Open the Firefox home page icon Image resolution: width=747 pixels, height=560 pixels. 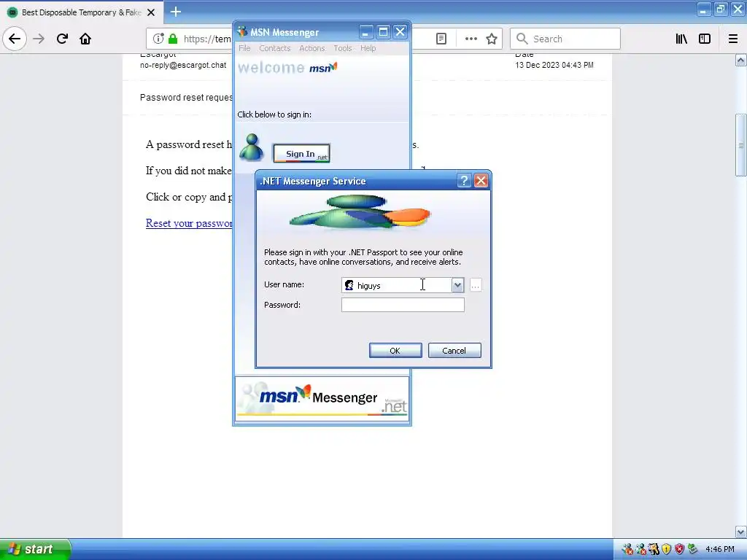[x=85, y=39]
